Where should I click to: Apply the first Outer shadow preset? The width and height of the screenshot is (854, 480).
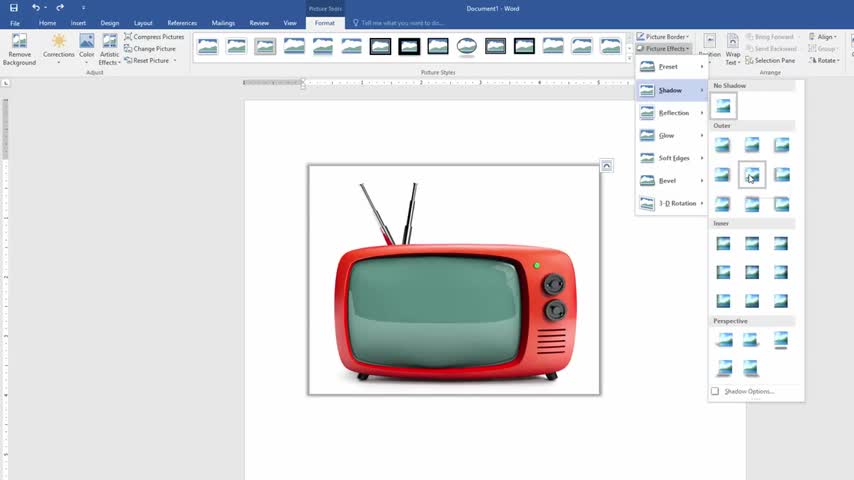(722, 145)
